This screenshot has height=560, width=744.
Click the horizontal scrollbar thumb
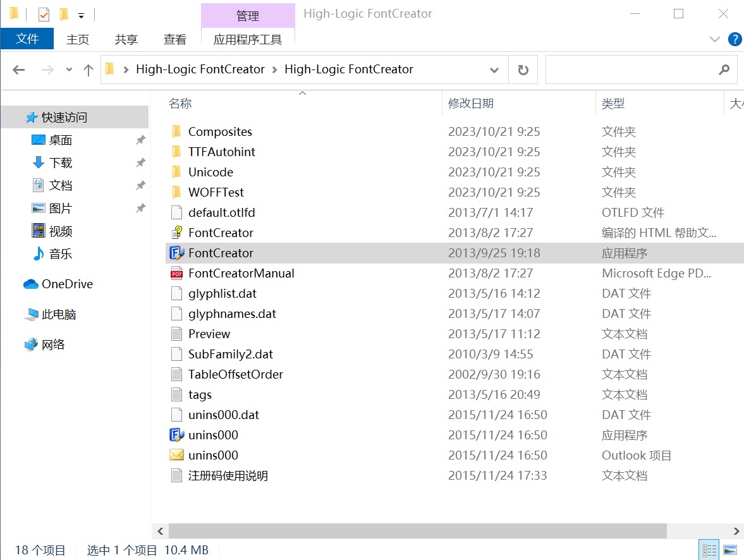(x=418, y=531)
